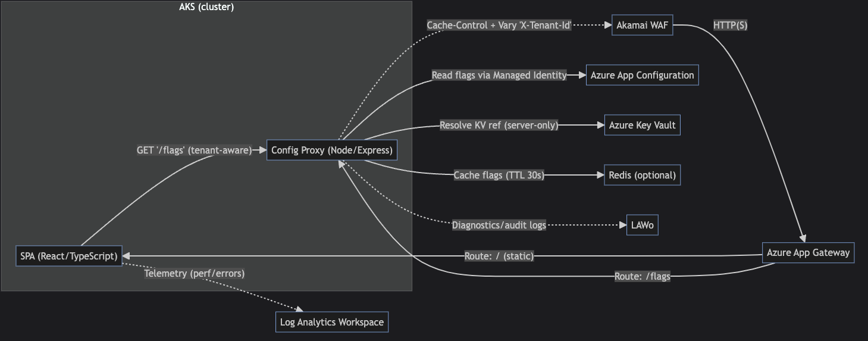Click the HTTP(S) edge label
The image size is (868, 341).
[731, 26]
